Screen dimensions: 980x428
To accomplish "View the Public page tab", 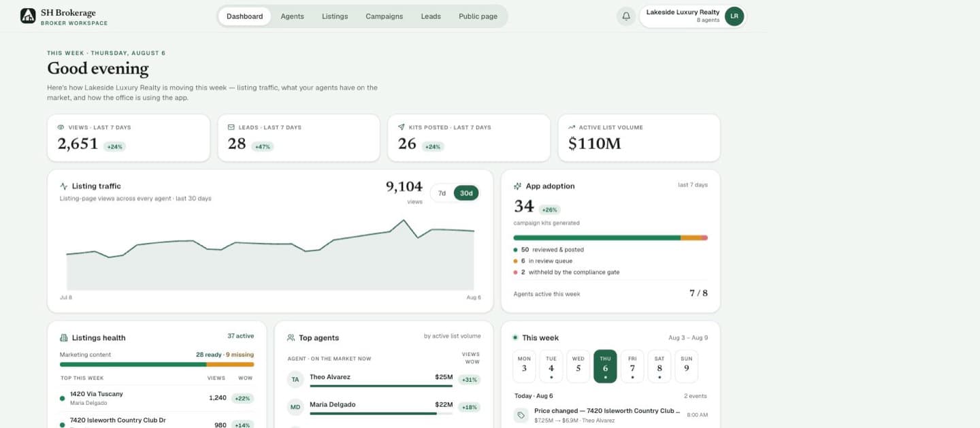I will (478, 16).
